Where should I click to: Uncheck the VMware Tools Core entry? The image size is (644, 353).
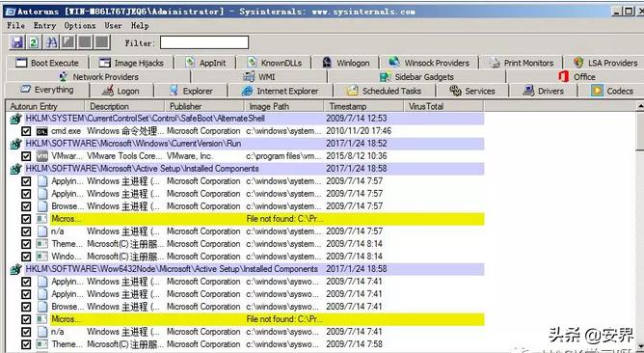[26, 156]
